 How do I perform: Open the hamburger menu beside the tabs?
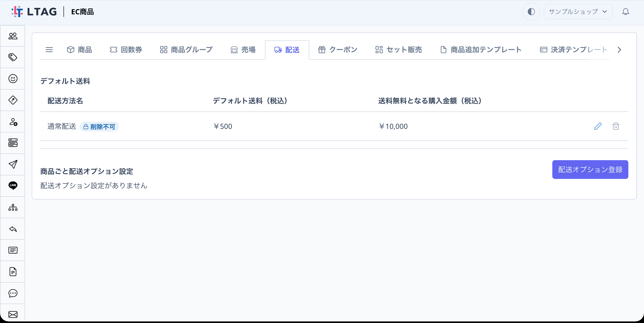pyautogui.click(x=49, y=50)
